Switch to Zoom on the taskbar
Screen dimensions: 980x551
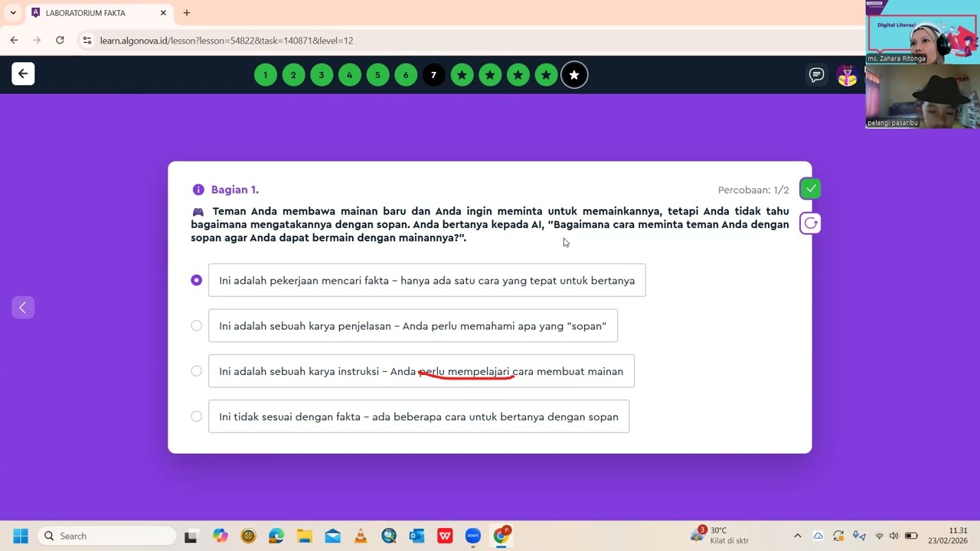click(472, 536)
